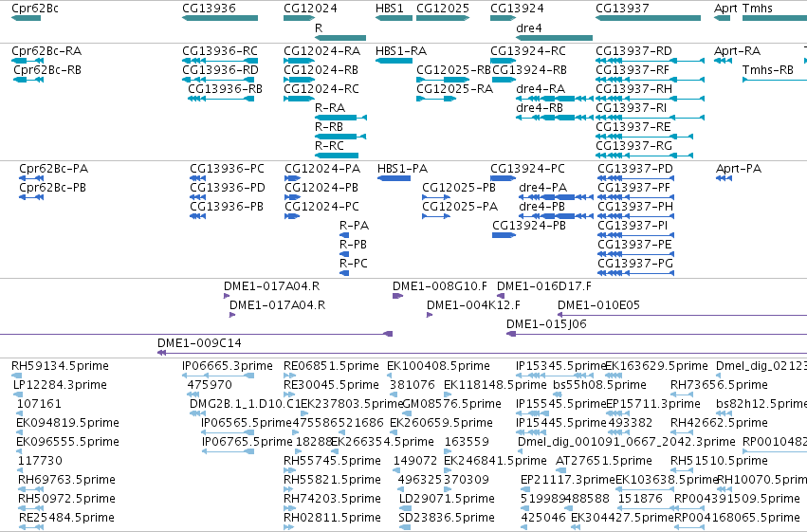Click the DME1-015J06 BAC label

click(546, 324)
